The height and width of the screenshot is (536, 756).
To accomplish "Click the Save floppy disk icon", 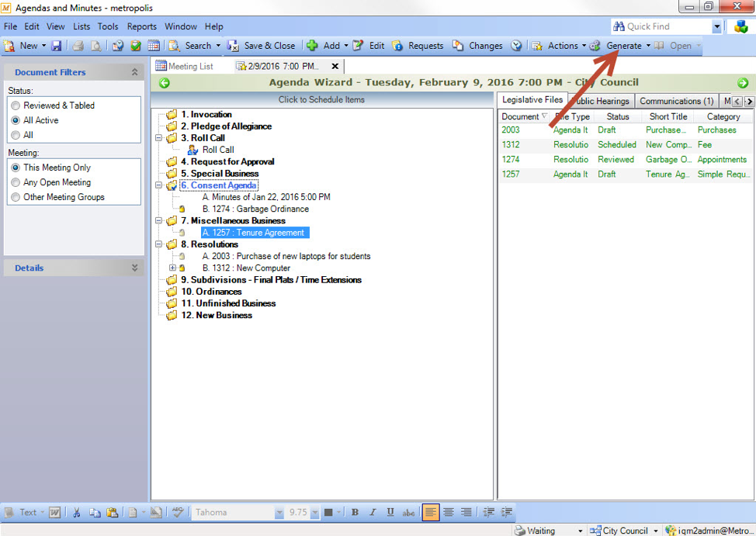I will pos(57,46).
